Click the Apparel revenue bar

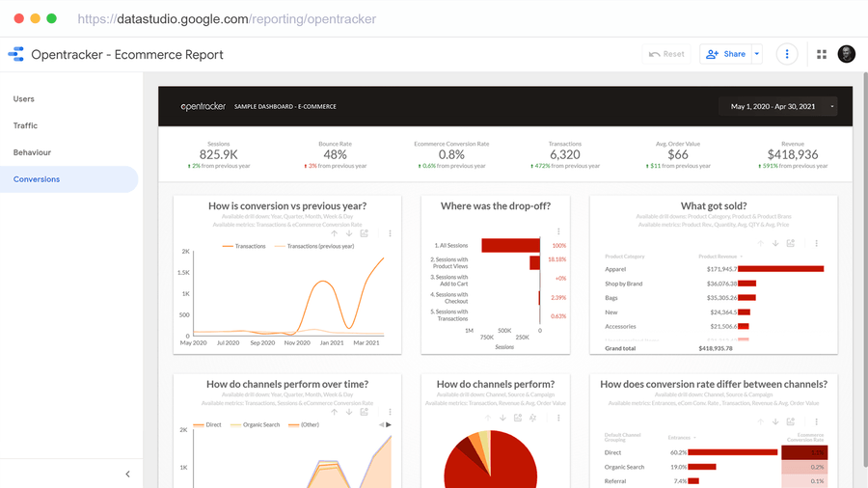780,269
